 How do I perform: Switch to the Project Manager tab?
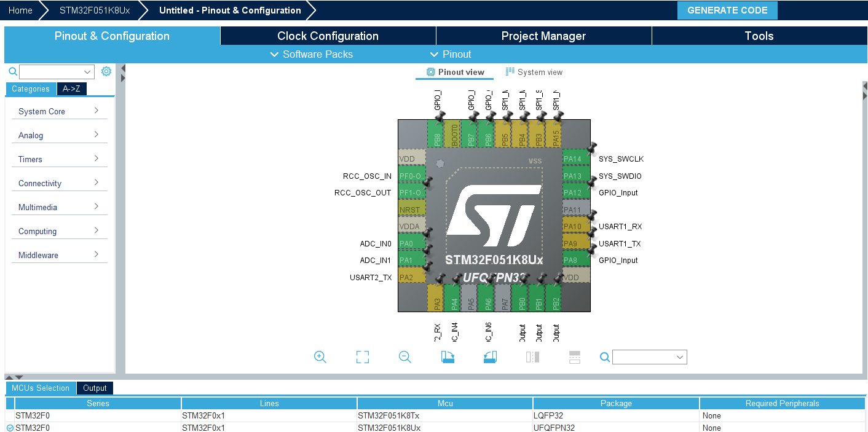[x=543, y=36]
